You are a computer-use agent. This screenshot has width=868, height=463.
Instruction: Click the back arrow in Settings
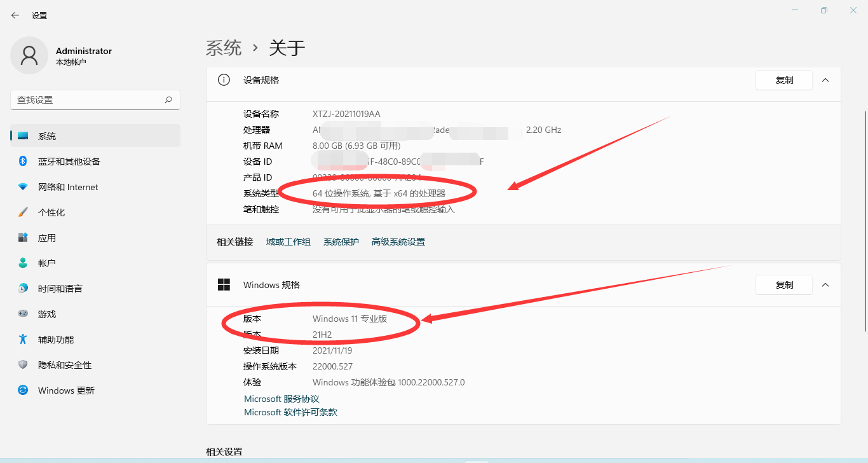pos(15,15)
